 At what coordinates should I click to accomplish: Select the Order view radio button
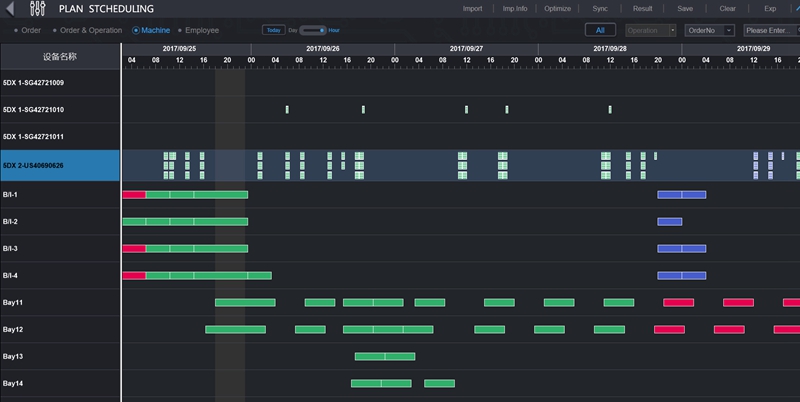point(28,30)
